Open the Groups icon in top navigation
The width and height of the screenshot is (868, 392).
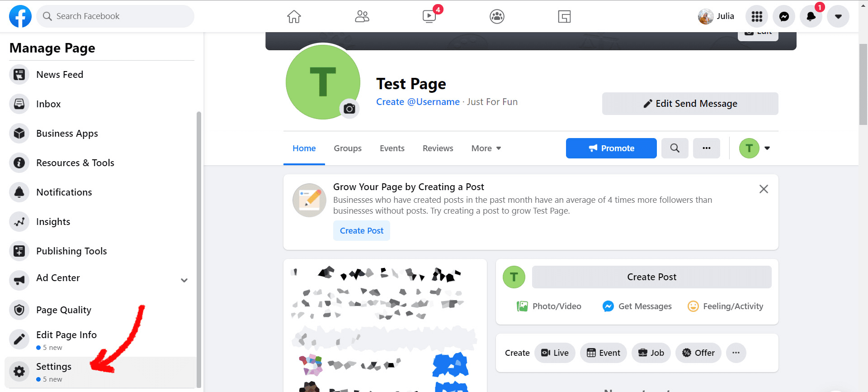click(x=497, y=17)
